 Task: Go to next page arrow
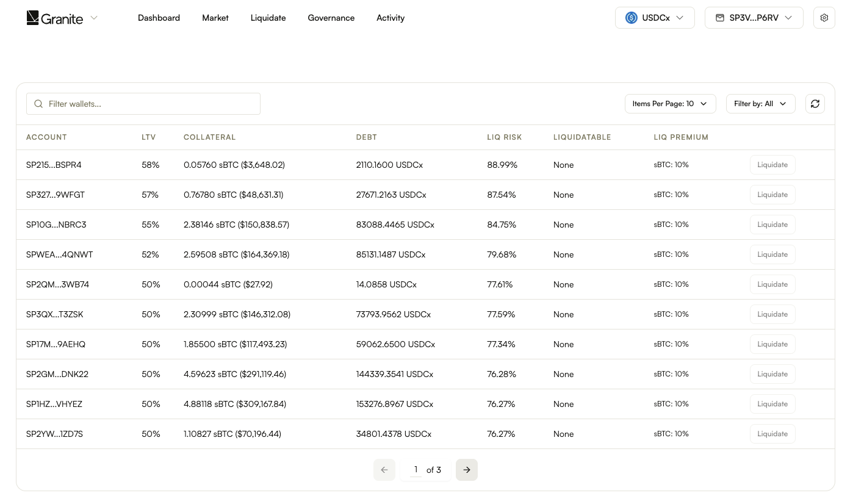pyautogui.click(x=467, y=470)
